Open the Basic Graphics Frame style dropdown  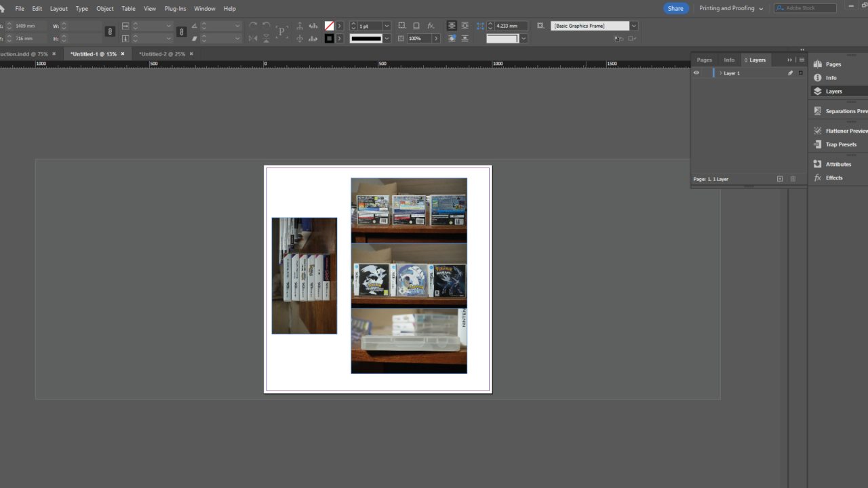click(634, 26)
